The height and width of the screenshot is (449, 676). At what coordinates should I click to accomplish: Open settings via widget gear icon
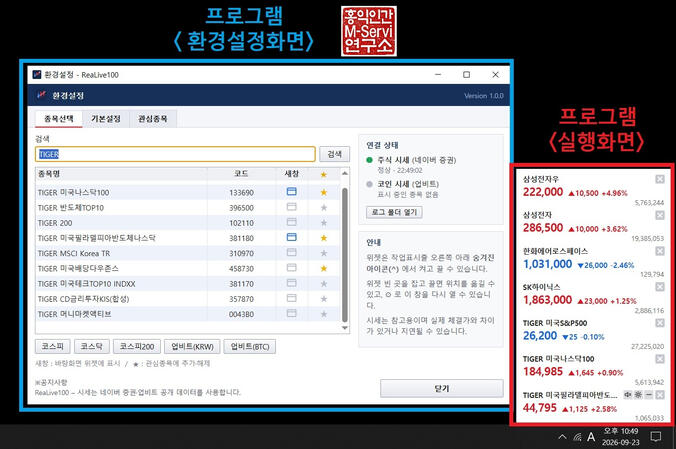638,395
